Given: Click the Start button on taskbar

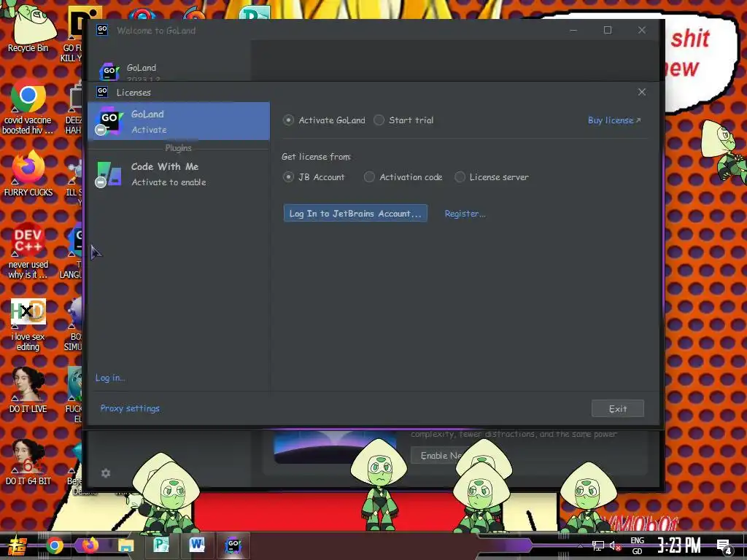Looking at the screenshot, I should click(x=16, y=545).
